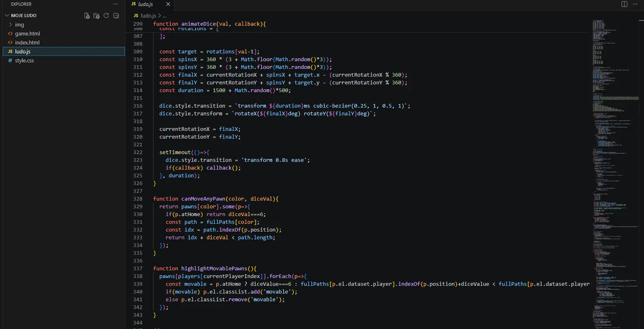Click the 'duration' constant on line 314
The image size is (644, 329).
click(x=191, y=91)
